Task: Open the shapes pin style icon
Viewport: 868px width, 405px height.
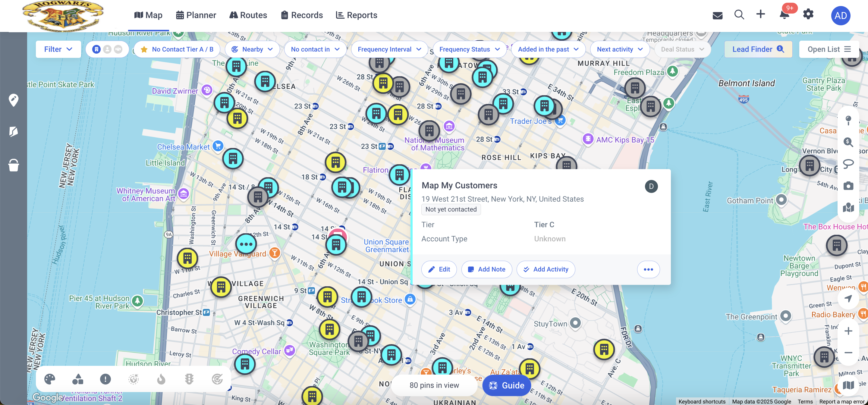Action: 77,379
